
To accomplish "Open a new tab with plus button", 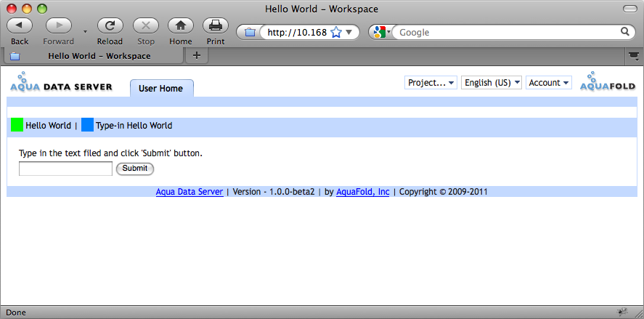I will tap(196, 56).
